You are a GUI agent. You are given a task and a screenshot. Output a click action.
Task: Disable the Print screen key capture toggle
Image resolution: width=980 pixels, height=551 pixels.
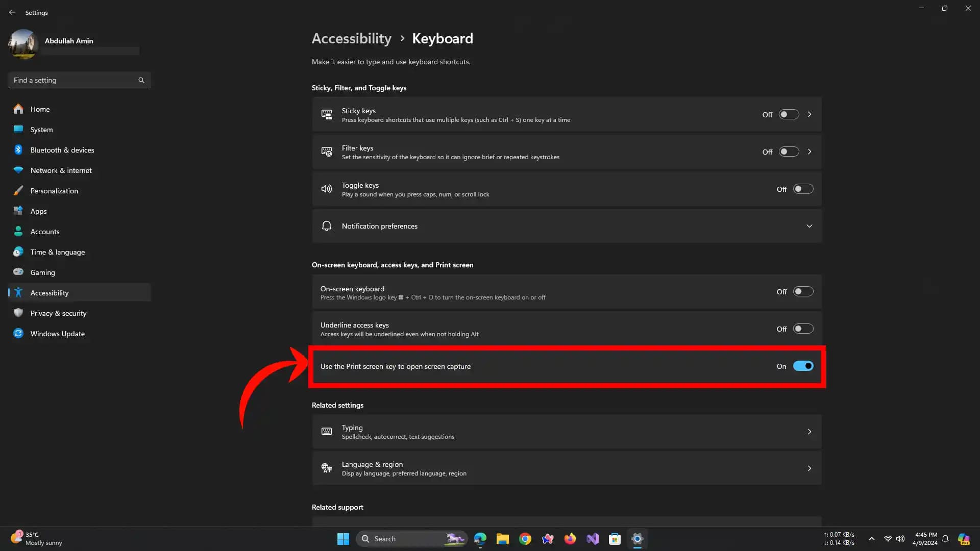tap(802, 366)
